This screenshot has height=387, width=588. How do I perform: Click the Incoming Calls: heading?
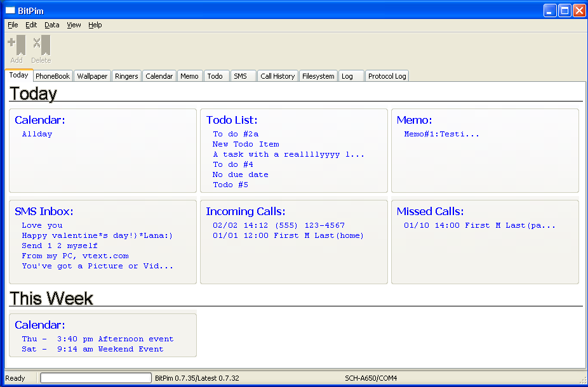click(246, 211)
